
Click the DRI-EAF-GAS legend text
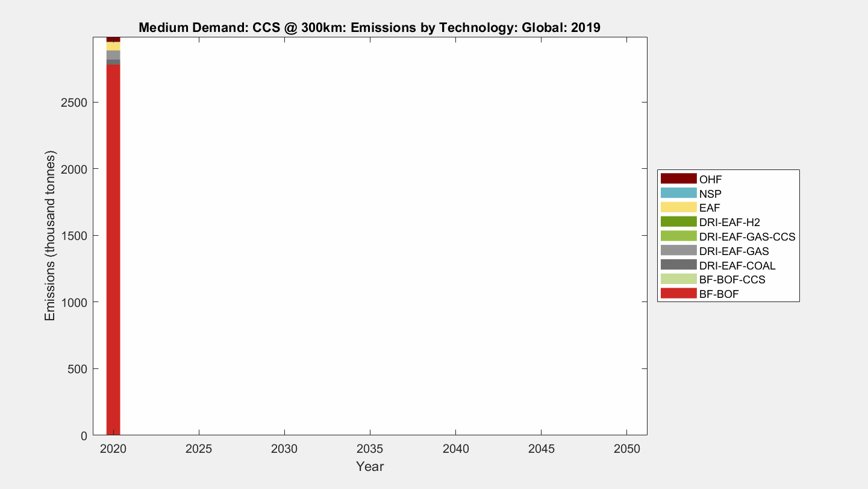tap(734, 251)
